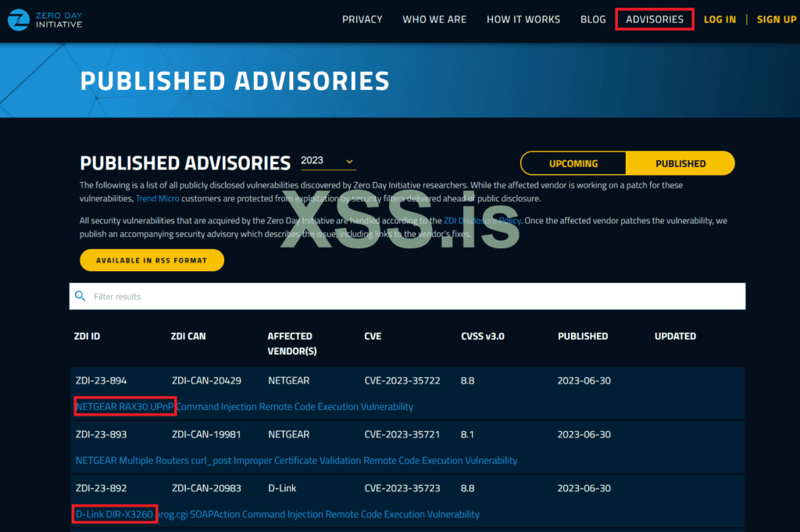
Task: Select the ZDI-CAN-19981 cell
Action: click(206, 434)
